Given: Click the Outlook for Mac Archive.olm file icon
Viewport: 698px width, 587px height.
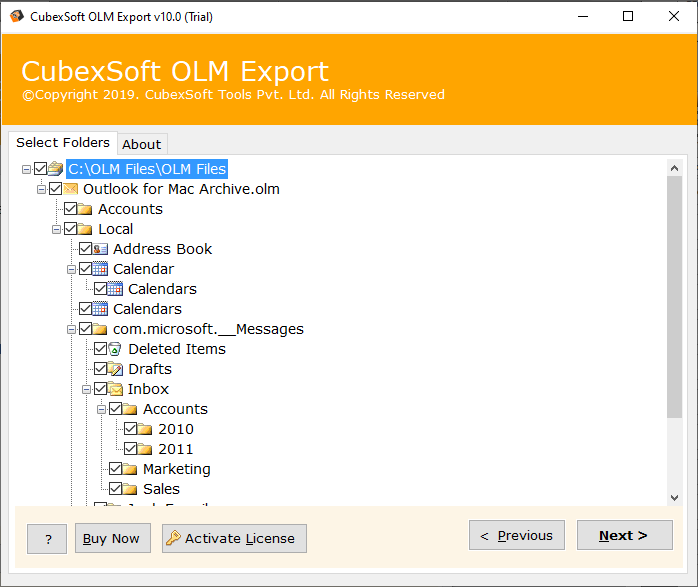Looking at the screenshot, I should (x=70, y=189).
